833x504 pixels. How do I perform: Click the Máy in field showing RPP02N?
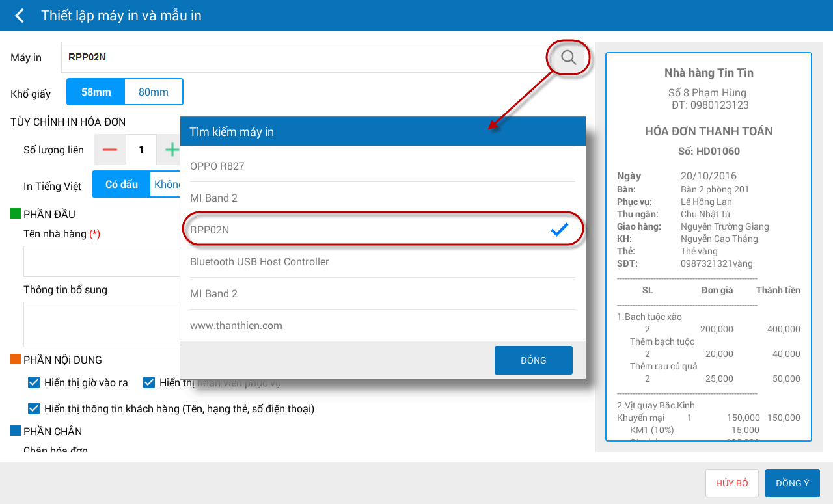point(306,57)
